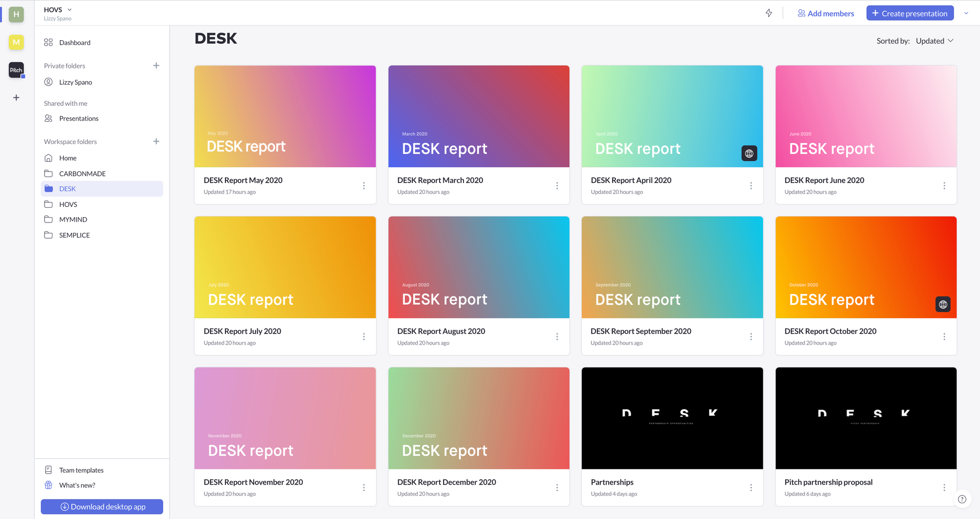
Task: Add a new private folder
Action: point(156,66)
